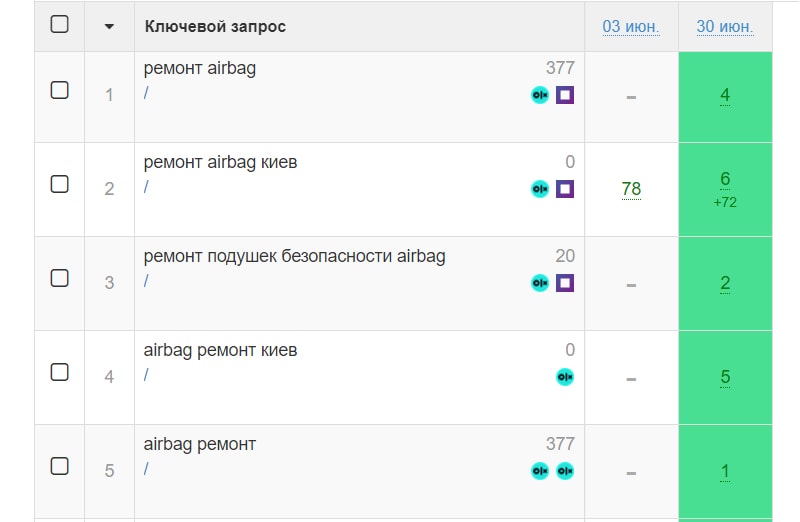Click the "Ключевой запрос" column header
The height and width of the screenshot is (522, 800).
[x=215, y=26]
